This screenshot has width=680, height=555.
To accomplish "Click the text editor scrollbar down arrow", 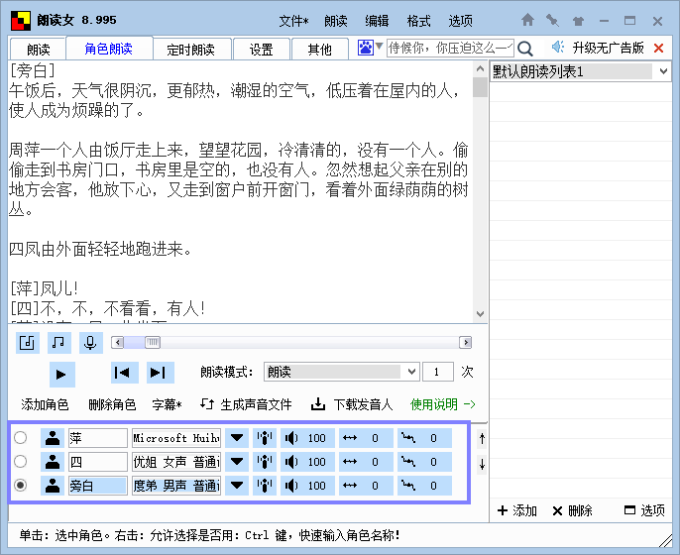I will pyautogui.click(x=480, y=314).
